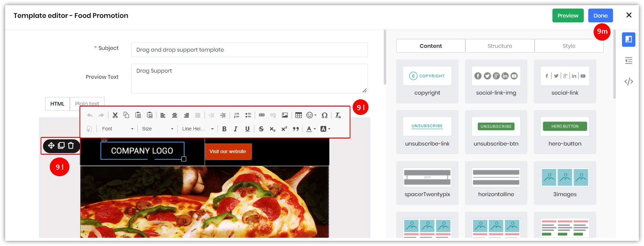Insert an image with the image icon
The image size is (644, 246).
[x=285, y=115]
